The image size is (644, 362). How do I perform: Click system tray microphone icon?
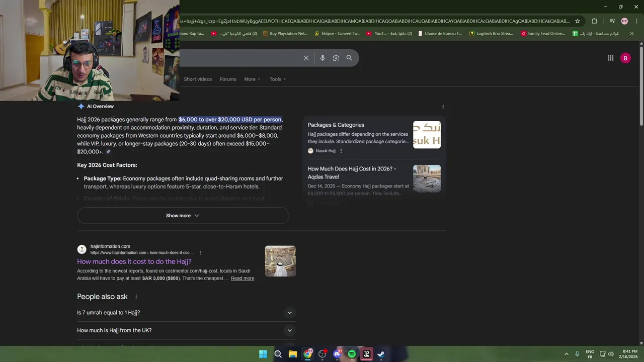(x=577, y=354)
